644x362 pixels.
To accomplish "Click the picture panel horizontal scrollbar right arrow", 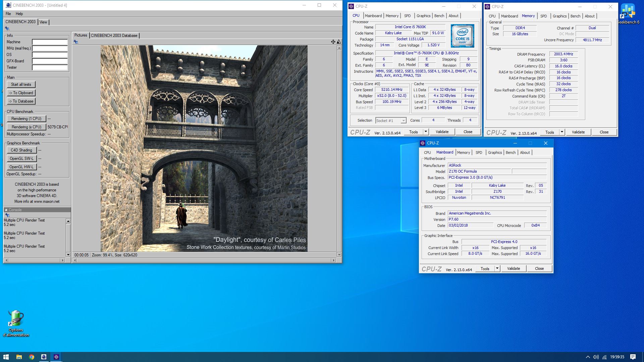I will click(333, 260).
